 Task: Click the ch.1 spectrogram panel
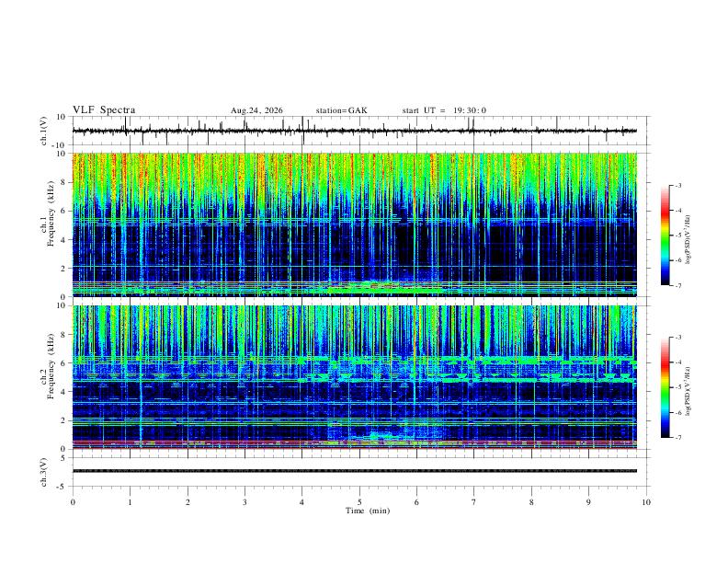pos(354,224)
